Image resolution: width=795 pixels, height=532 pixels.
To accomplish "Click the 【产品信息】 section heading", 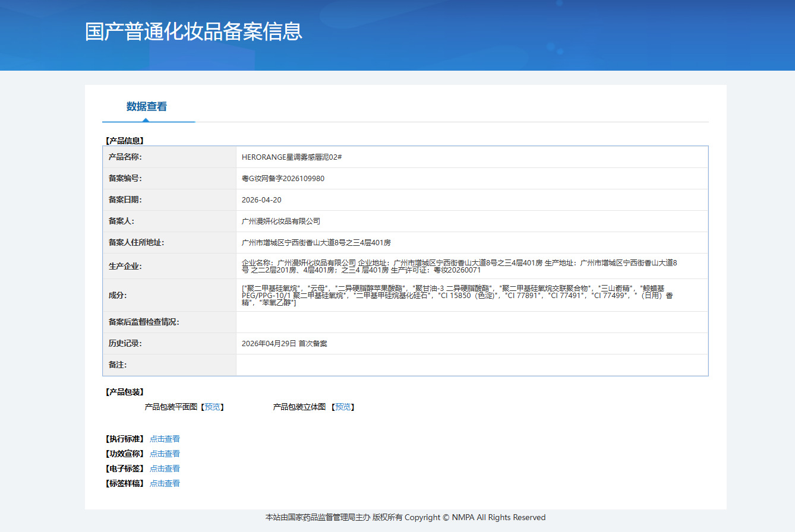I will (125, 141).
